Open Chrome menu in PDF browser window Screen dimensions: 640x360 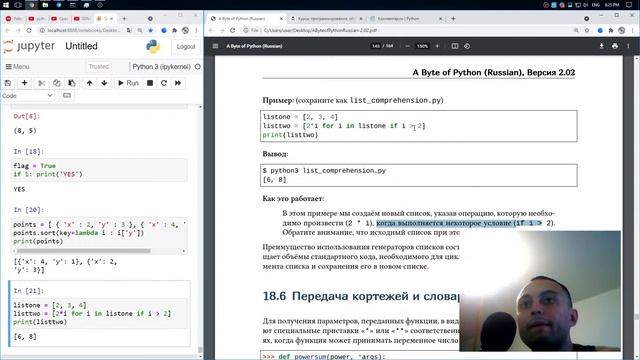click(632, 30)
